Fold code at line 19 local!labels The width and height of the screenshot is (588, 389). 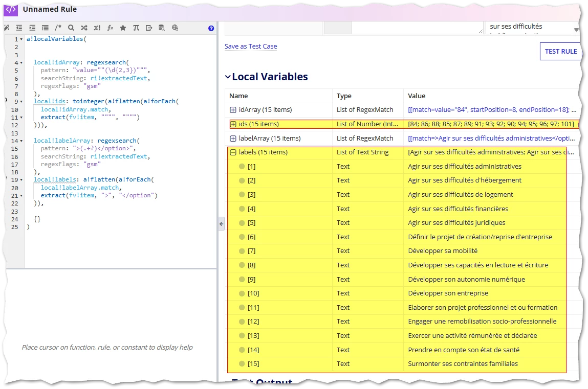[21, 180]
